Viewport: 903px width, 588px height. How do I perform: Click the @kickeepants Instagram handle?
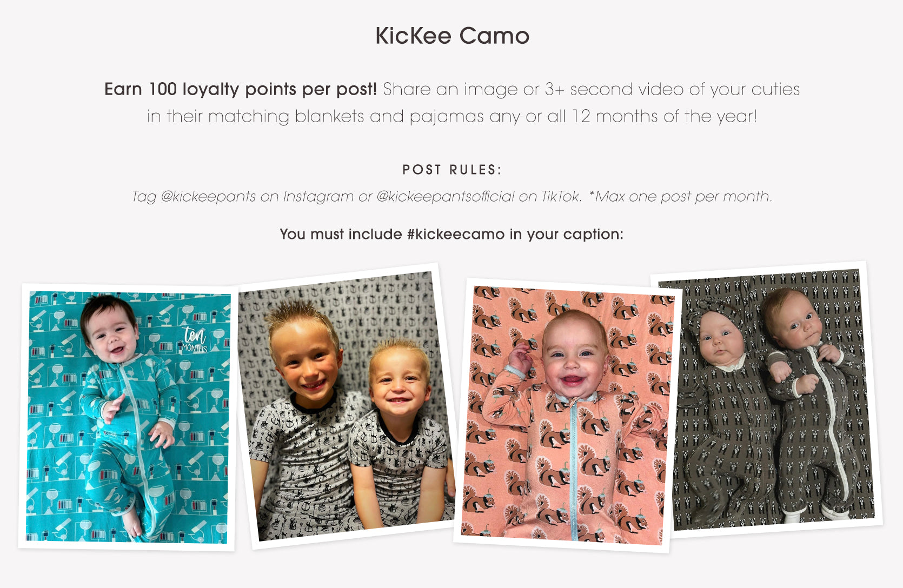coord(208,197)
